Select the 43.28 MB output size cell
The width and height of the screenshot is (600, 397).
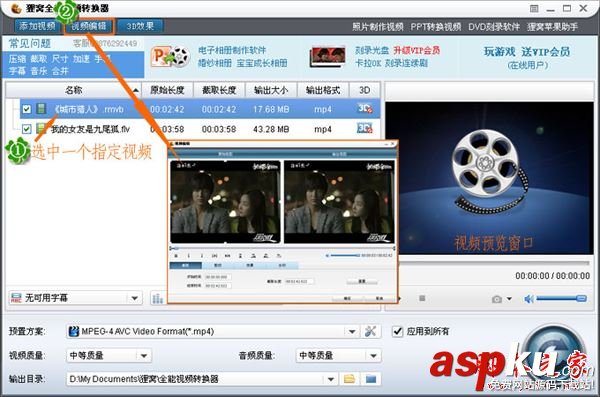271,129
